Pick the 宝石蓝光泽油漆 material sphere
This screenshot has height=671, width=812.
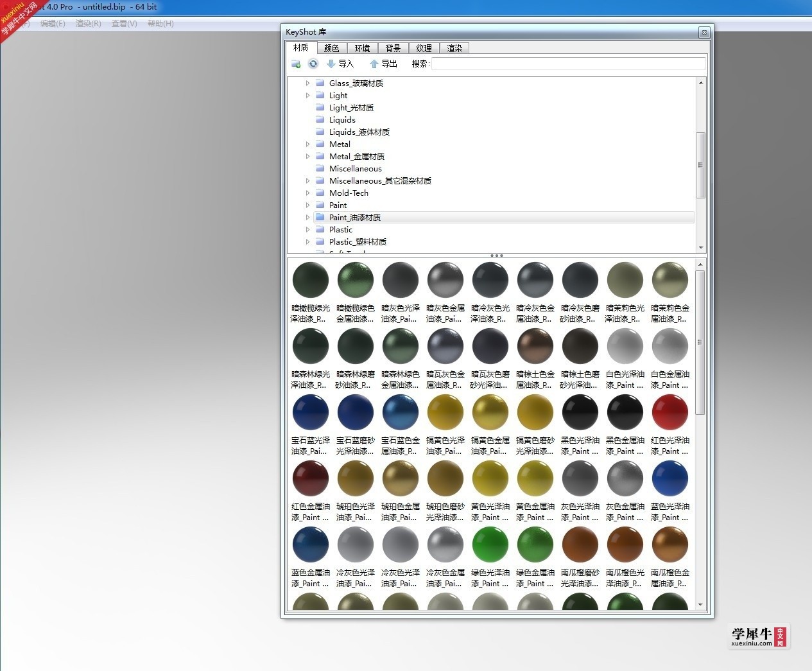coord(311,412)
